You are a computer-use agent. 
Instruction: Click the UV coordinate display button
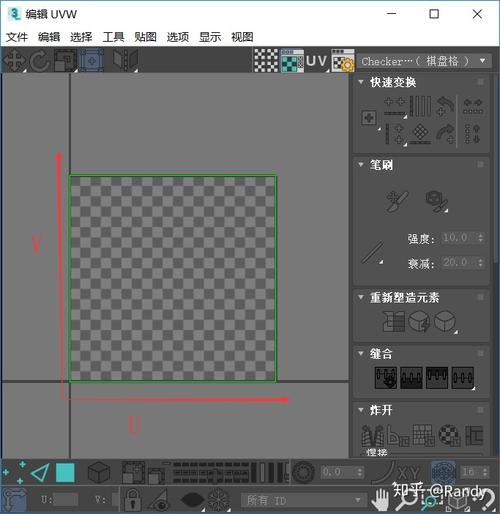point(316,61)
